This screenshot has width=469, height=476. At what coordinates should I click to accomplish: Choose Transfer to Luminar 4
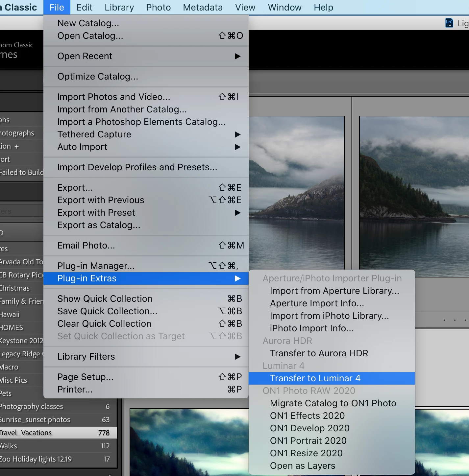pos(332,378)
